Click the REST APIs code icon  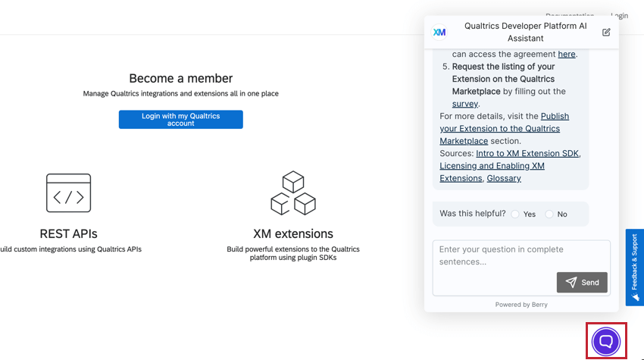point(68,193)
